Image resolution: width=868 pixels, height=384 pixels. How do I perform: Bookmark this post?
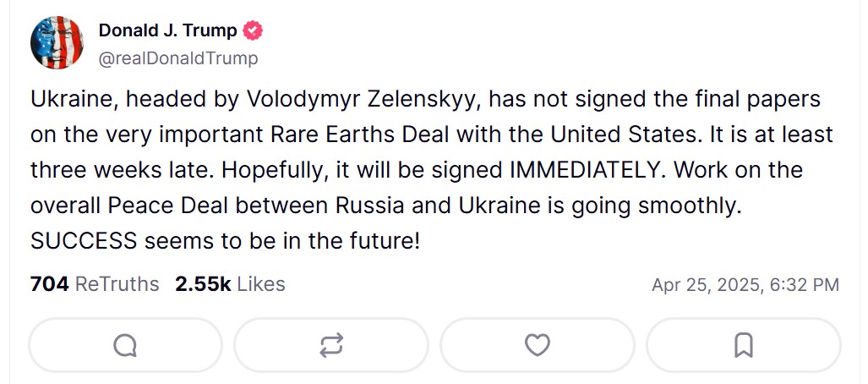(x=744, y=345)
